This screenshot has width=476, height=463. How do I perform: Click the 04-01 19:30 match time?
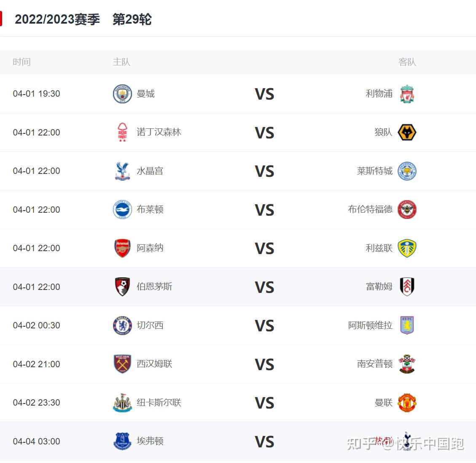tap(36, 94)
